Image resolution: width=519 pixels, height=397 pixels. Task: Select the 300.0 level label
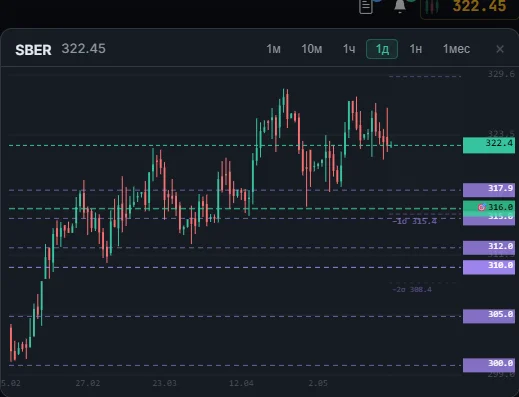tap(489, 364)
